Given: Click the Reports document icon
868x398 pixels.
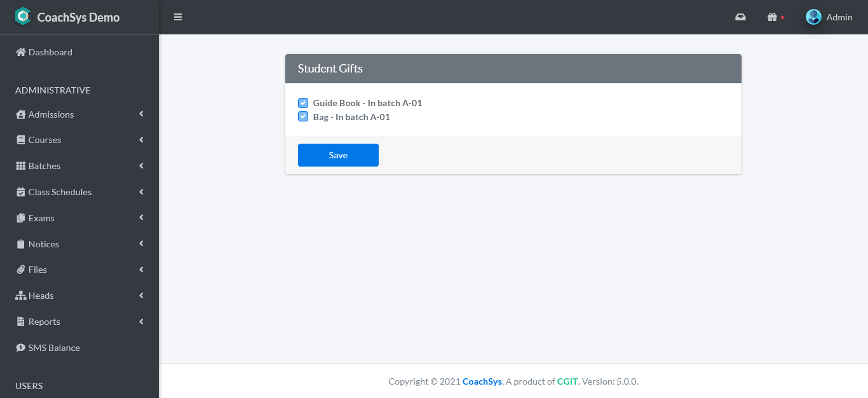Looking at the screenshot, I should pyautogui.click(x=21, y=322).
